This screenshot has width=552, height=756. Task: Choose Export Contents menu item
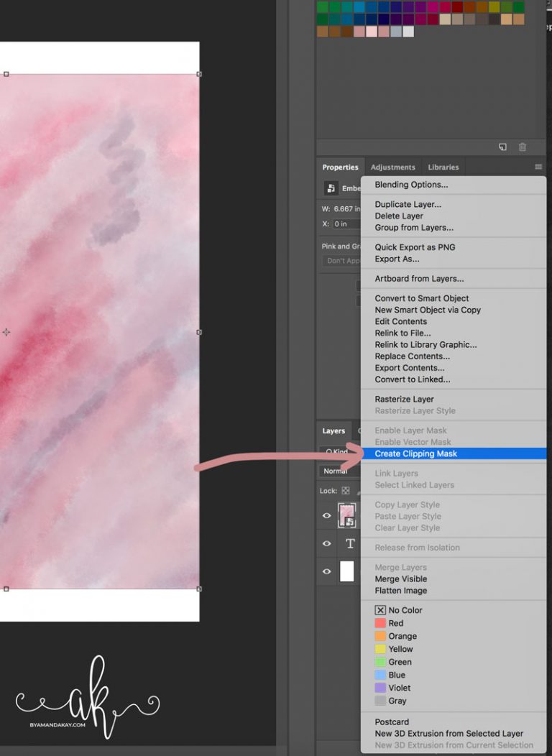[410, 368]
